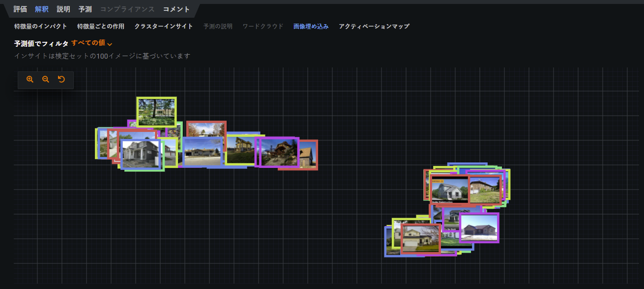Click the zoom in magnifier icon
The width and height of the screenshot is (644, 289).
tap(30, 79)
